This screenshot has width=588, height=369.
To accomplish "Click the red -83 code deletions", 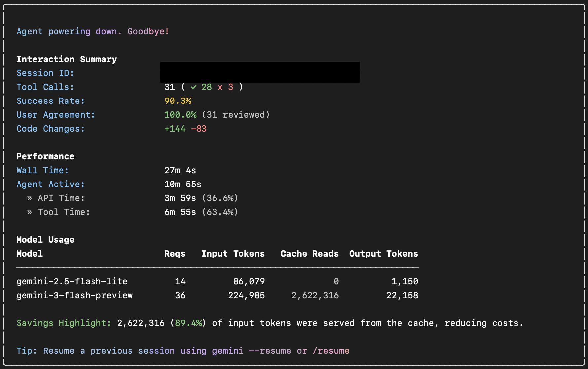I will [199, 129].
